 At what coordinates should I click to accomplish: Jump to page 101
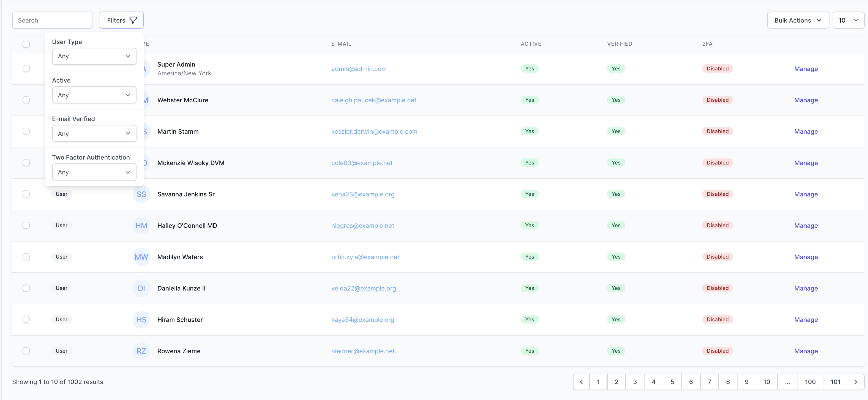coord(835,382)
